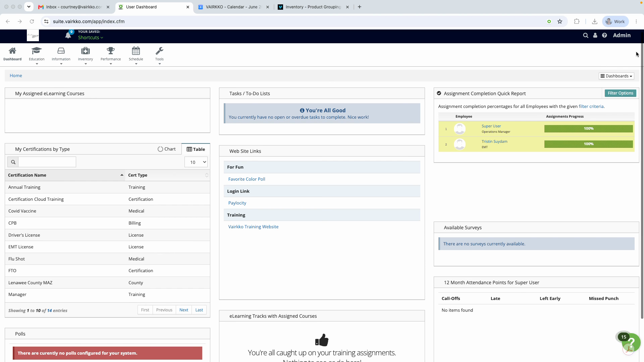Viewport: 644px width, 362px height.
Task: Open the Super User employee link
Action: [x=491, y=126]
